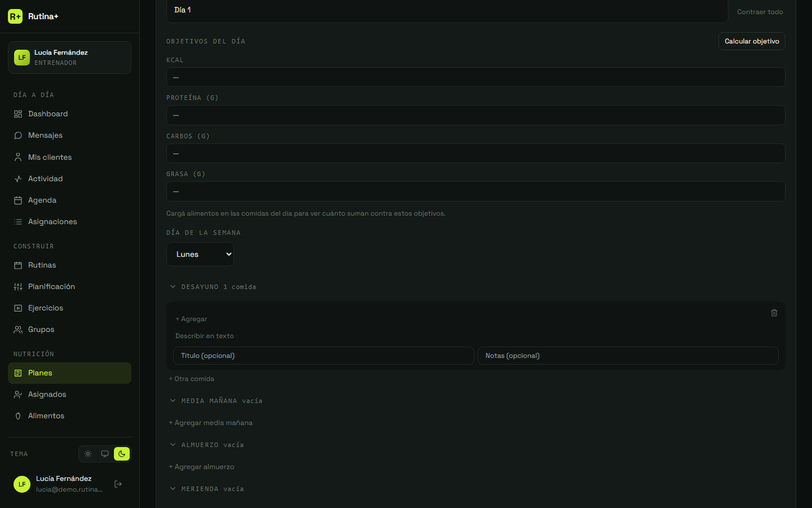812x508 pixels.
Task: Click + Agregar media mañana
Action: coord(211,423)
